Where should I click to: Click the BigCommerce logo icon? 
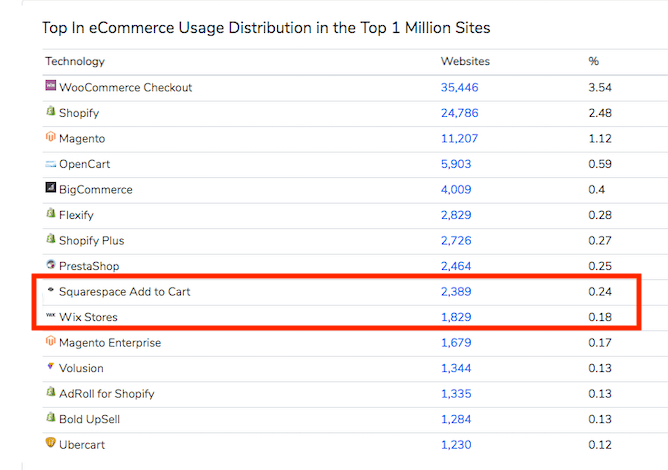pyautogui.click(x=51, y=187)
